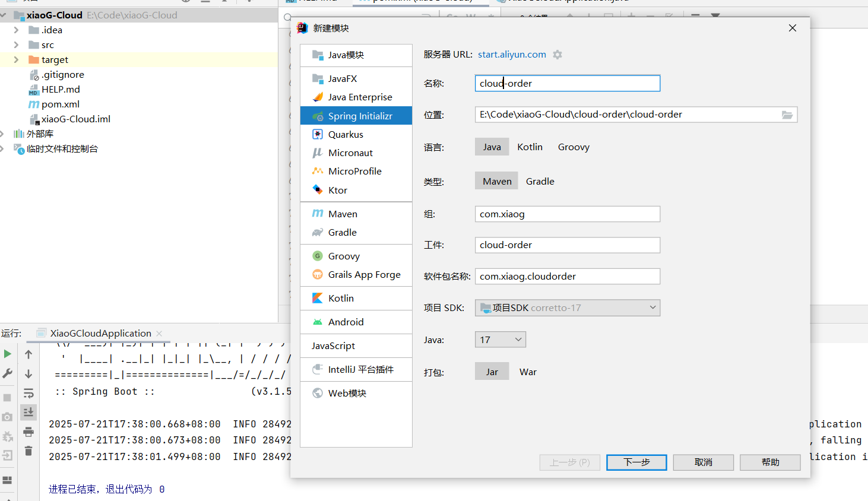Image resolution: width=868 pixels, height=501 pixels.
Task: Expand the target folder in project tree
Action: [16, 59]
